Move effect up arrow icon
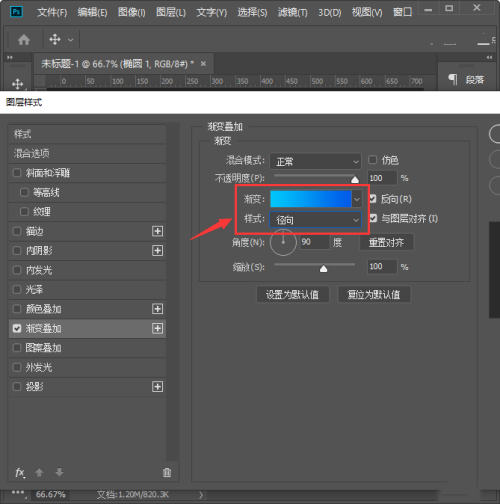Screen dimensions: 500x504 point(39,472)
